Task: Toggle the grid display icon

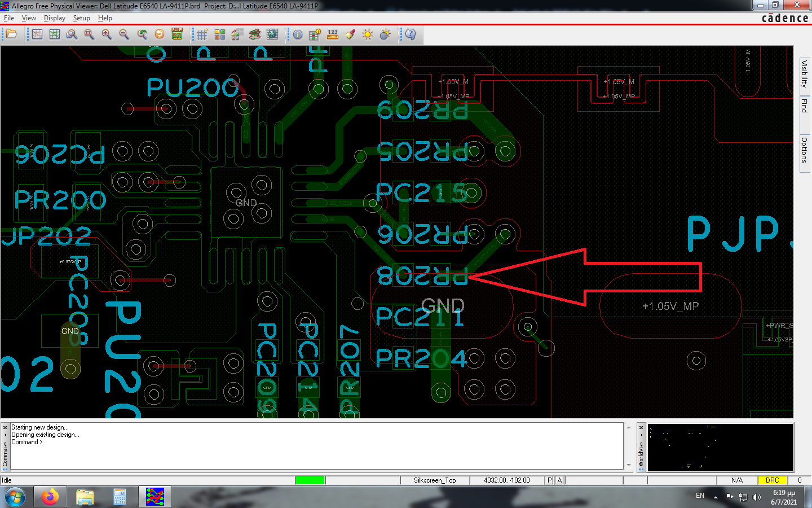Action: point(202,34)
